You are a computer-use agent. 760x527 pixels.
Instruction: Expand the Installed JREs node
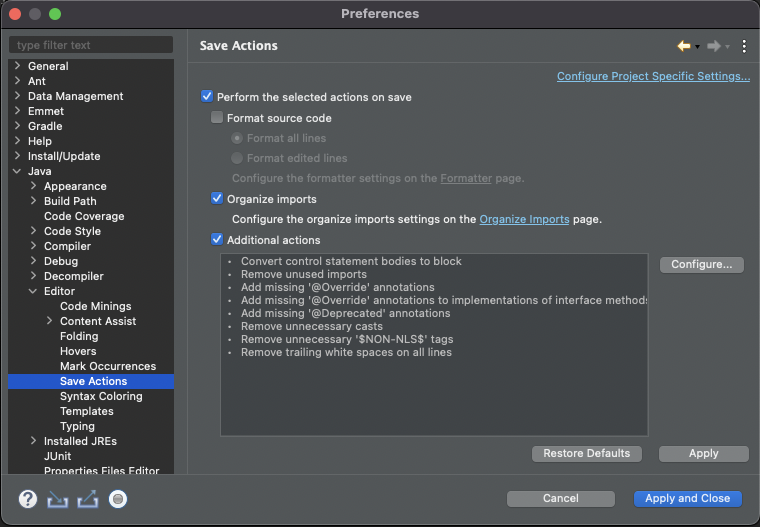[x=33, y=441]
